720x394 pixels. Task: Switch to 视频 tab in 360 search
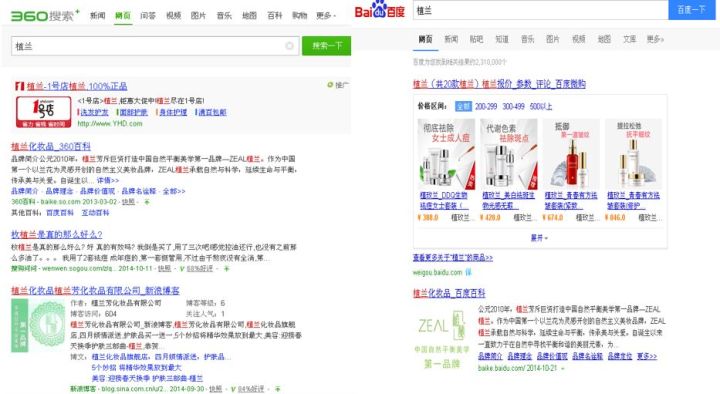point(173,16)
